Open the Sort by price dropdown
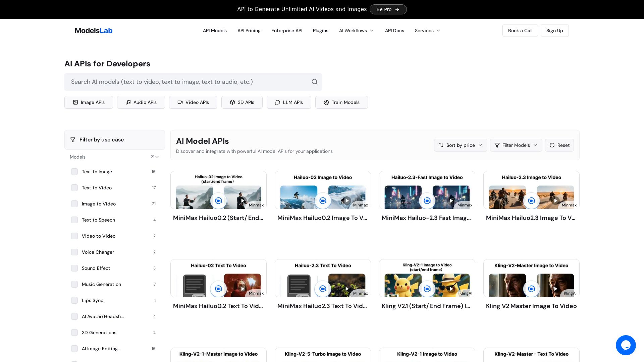This screenshot has width=644, height=362. pyautogui.click(x=460, y=145)
